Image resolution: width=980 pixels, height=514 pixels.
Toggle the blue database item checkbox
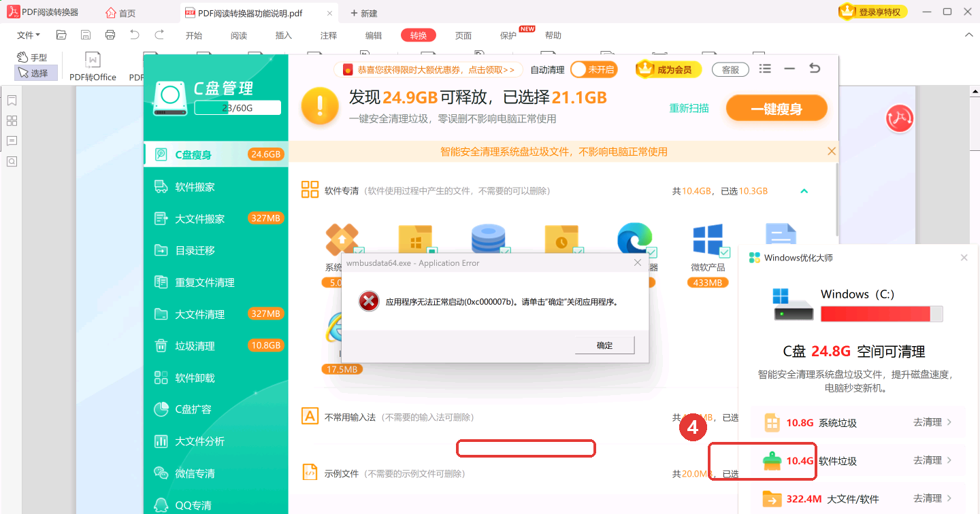(x=505, y=252)
